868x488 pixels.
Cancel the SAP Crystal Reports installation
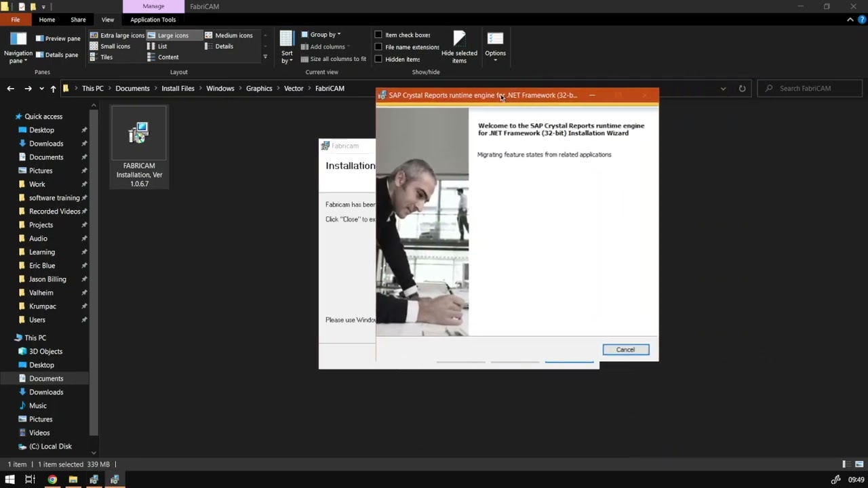(625, 350)
